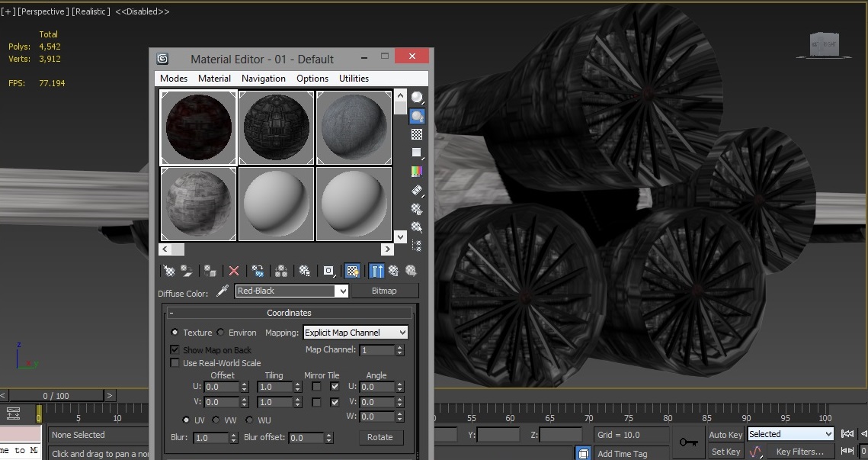Toggle Show Shaded Material in Viewport icon
The height and width of the screenshot is (460, 868).
click(353, 271)
